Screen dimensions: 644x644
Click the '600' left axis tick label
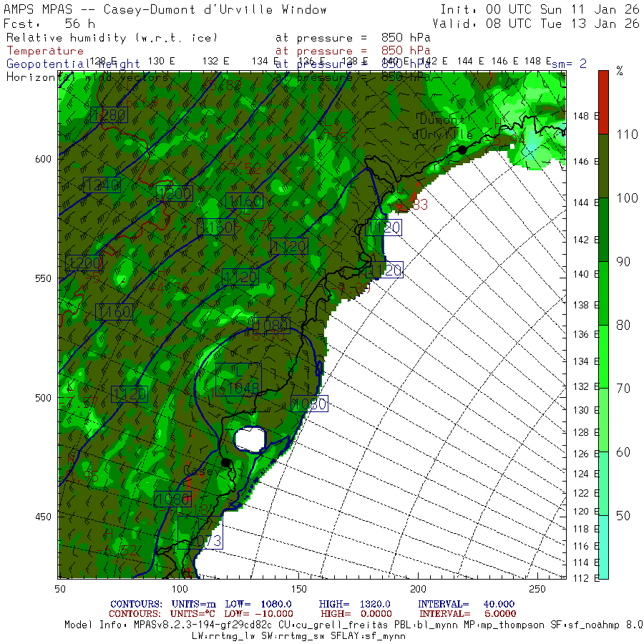coord(43,159)
